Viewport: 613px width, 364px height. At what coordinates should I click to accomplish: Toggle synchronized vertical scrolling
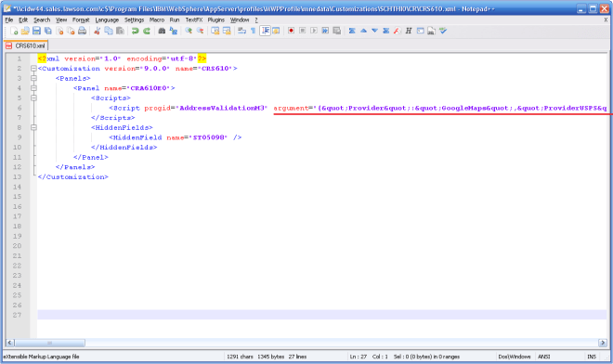(x=215, y=31)
